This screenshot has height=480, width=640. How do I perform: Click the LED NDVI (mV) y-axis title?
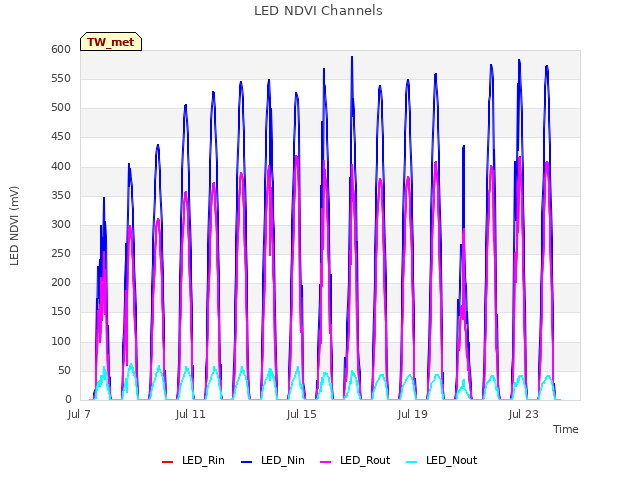tap(14, 226)
